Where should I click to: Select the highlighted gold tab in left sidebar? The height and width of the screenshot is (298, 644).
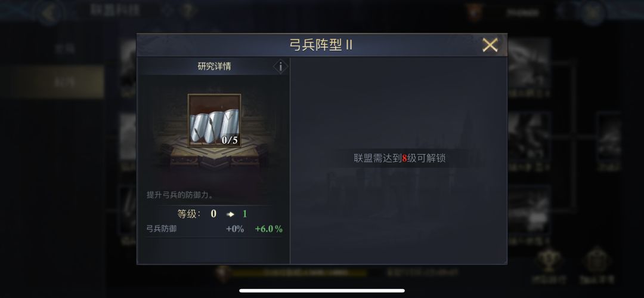pyautogui.click(x=57, y=82)
